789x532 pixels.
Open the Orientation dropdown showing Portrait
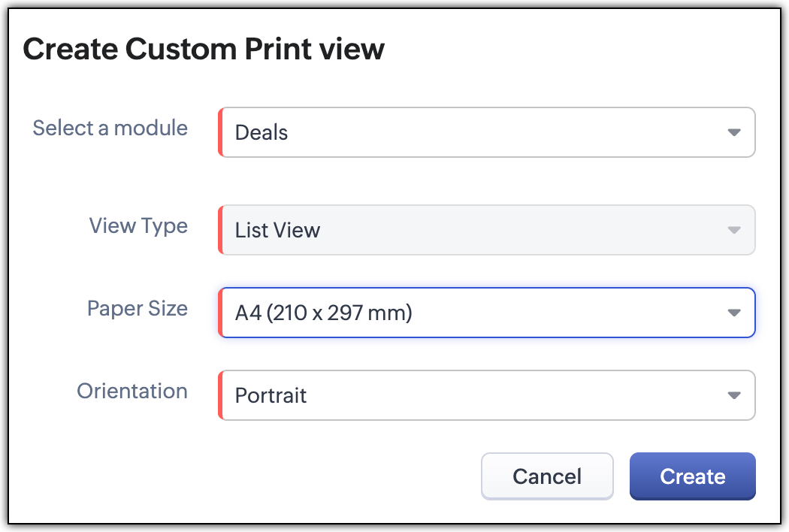[481, 395]
